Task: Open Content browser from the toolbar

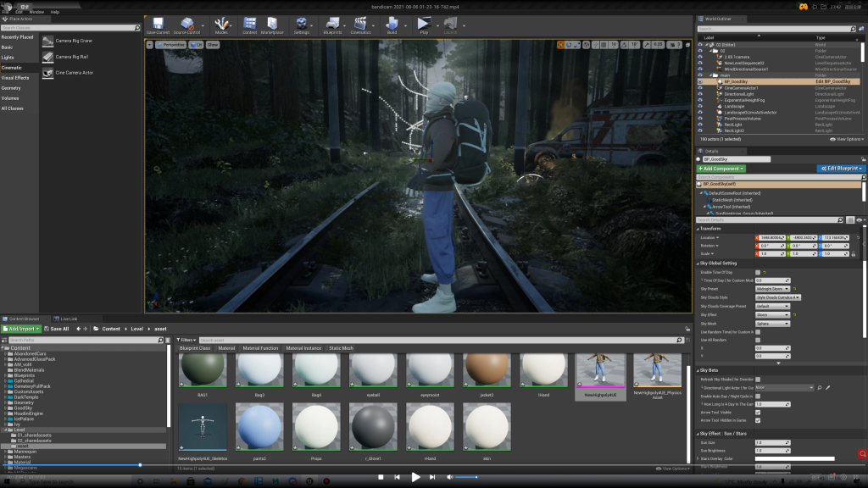Action: [250, 25]
